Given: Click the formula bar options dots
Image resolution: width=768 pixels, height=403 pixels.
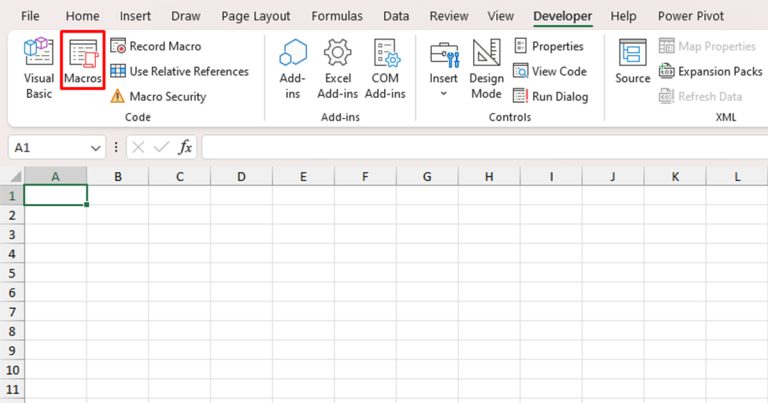Looking at the screenshot, I should coord(116,147).
